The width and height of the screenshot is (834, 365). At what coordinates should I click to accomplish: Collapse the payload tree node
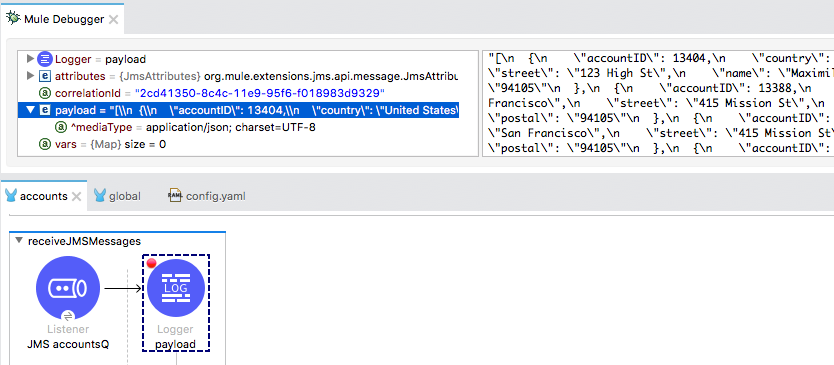(x=30, y=110)
